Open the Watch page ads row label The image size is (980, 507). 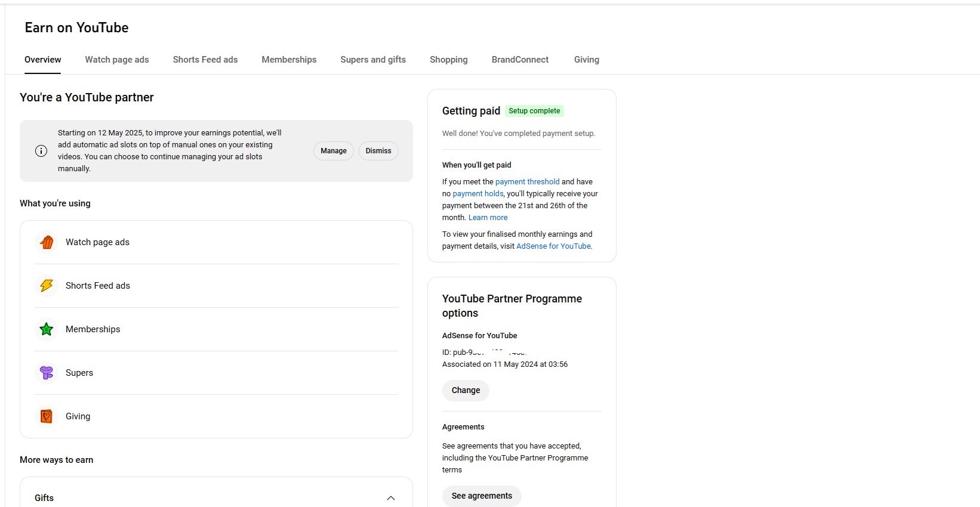pyautogui.click(x=97, y=242)
